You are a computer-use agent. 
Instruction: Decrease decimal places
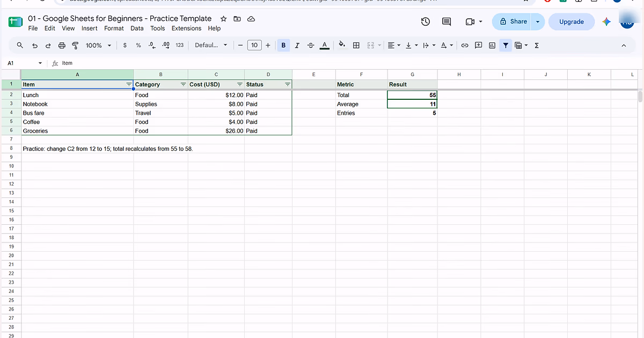(x=152, y=46)
